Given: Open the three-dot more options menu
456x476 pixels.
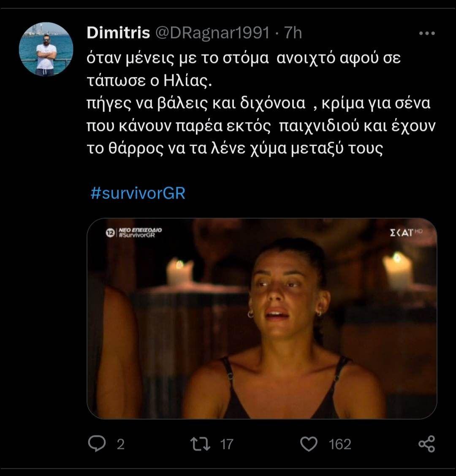Looking at the screenshot, I should [x=426, y=33].
